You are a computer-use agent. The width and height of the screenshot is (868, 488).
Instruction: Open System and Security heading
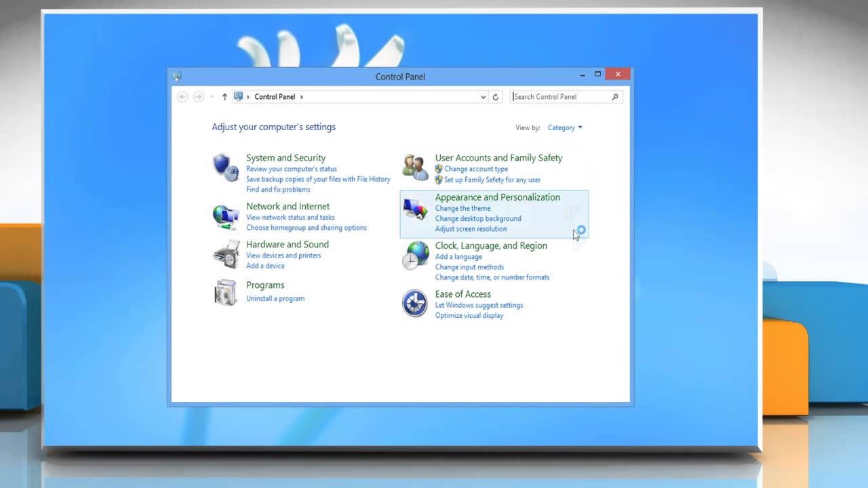tap(285, 158)
